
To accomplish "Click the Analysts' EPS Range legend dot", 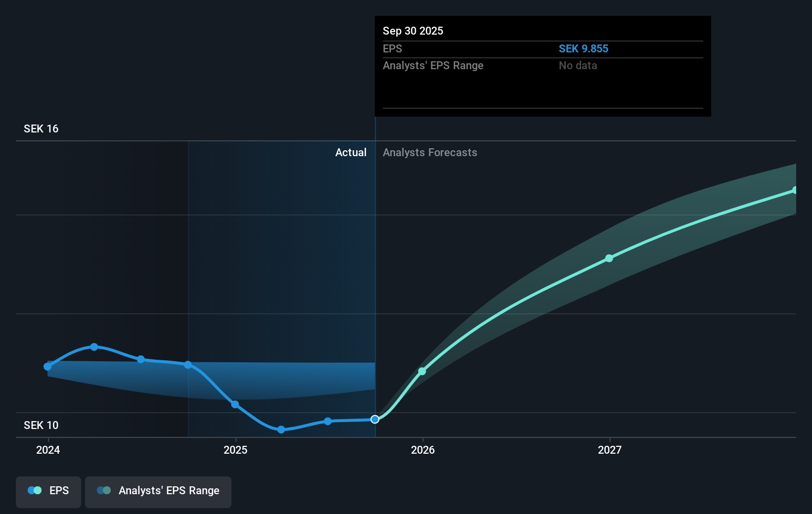I will tap(103, 490).
